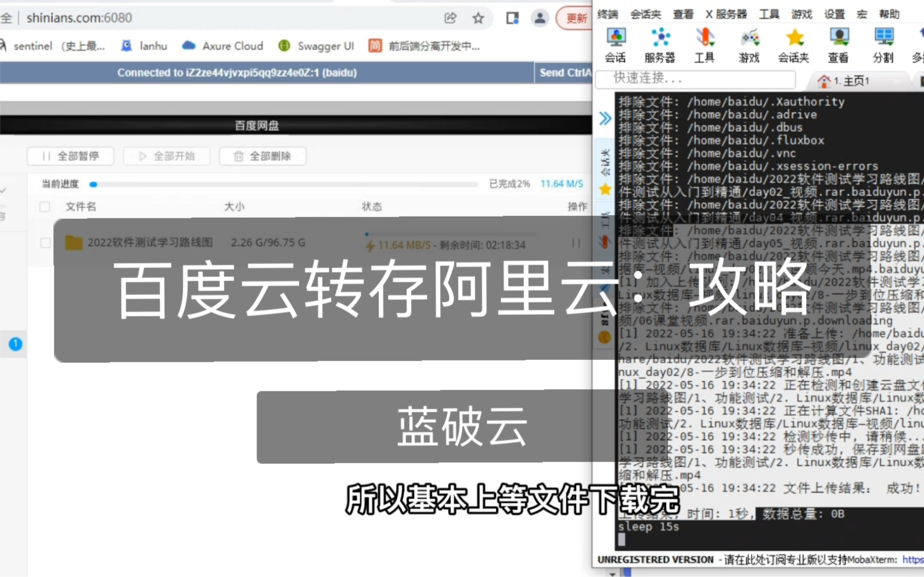Screen dimensions: 924x577
Task: Click the blue badge showing 1 in sidebar
Action: (x=16, y=344)
